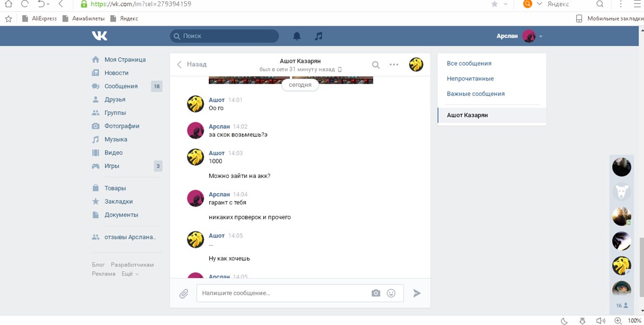Open Сообщения in left sidebar
Screen dimensions: 644x325
pos(121,86)
